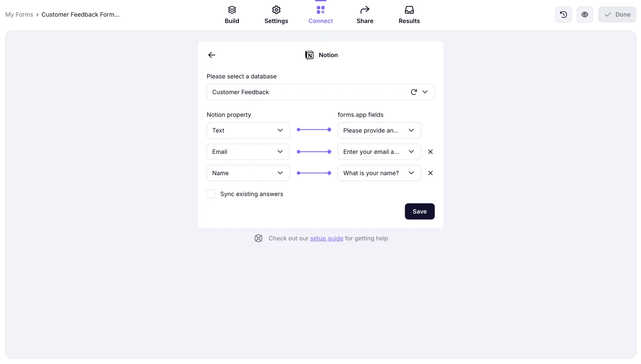Open the Customer Feedback database dropdown
Viewport: 641px width, 364px height.
(425, 92)
